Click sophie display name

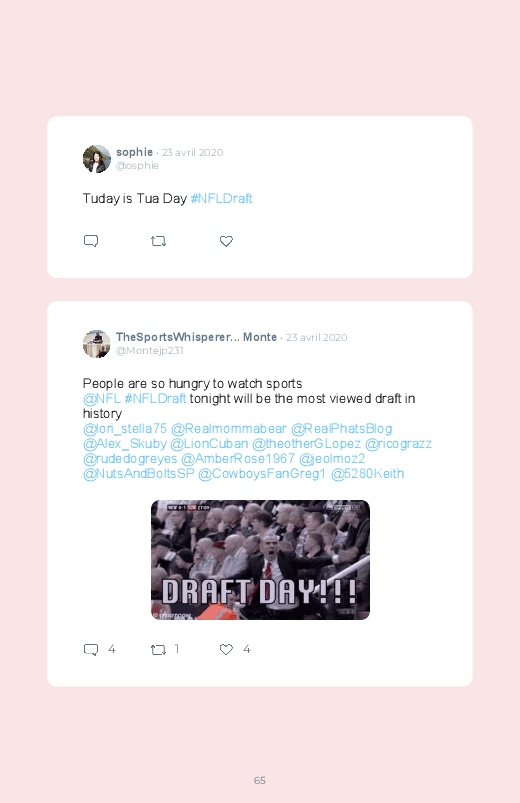pos(134,152)
